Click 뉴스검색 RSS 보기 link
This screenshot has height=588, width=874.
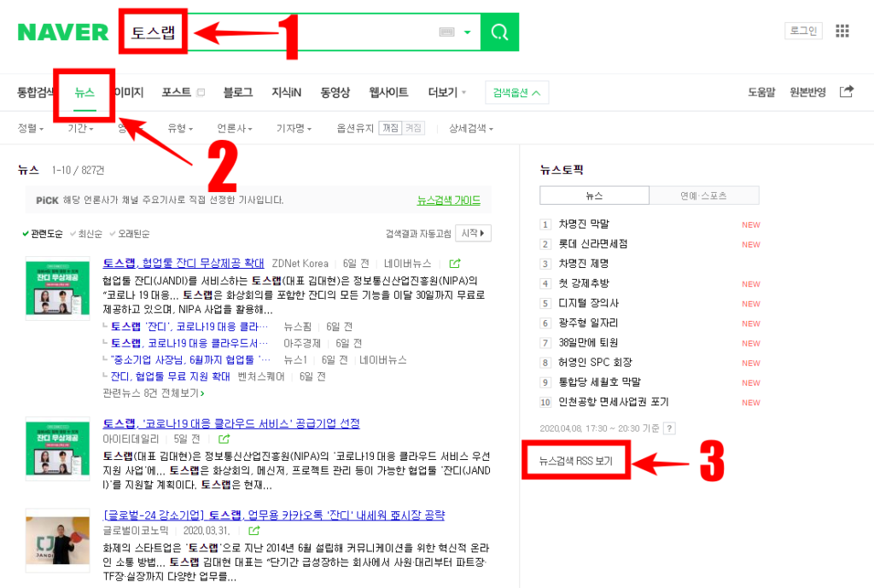click(x=576, y=461)
